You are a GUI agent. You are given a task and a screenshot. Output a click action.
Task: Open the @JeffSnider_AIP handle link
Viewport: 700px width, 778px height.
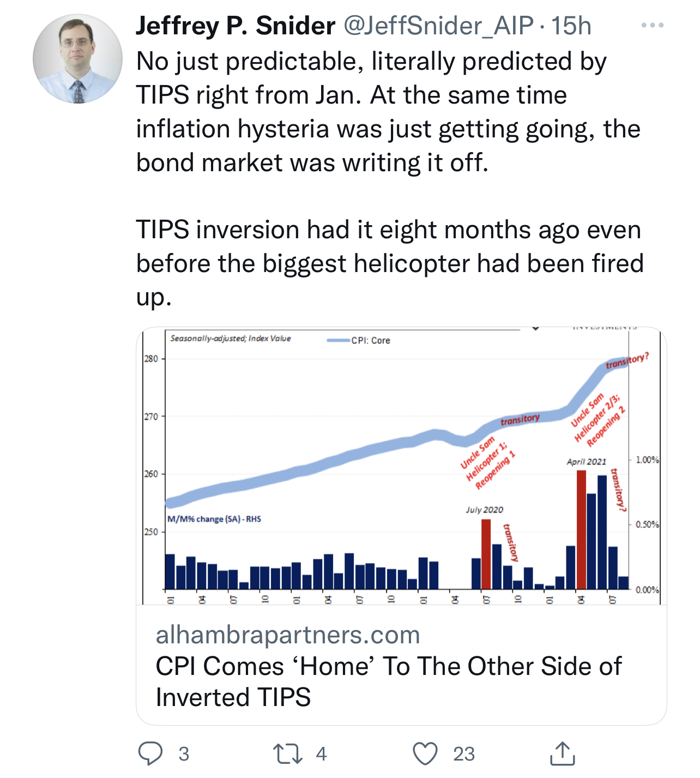438,26
